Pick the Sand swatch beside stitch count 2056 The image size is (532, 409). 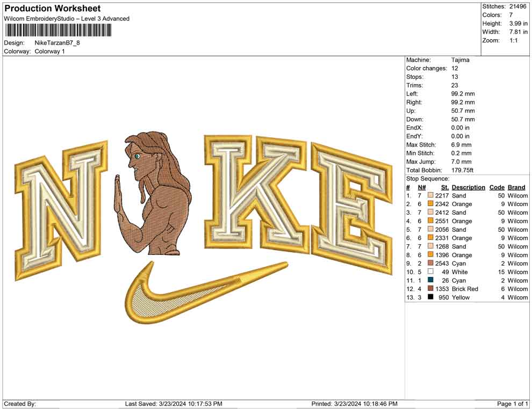pyautogui.click(x=430, y=229)
